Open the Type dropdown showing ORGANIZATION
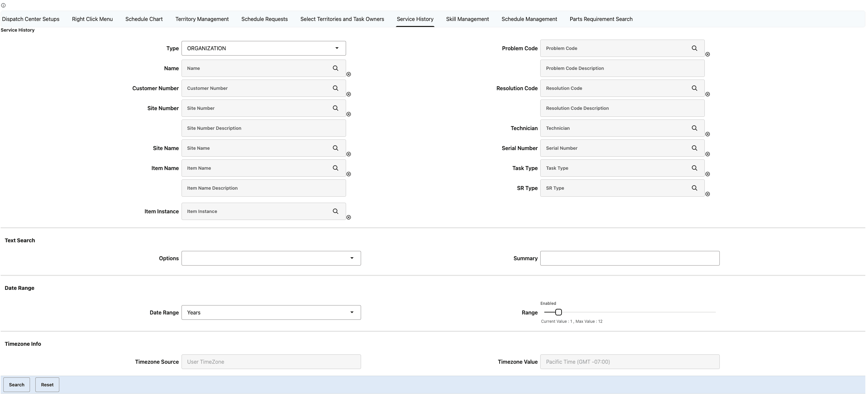The height and width of the screenshot is (396, 868). (x=337, y=48)
